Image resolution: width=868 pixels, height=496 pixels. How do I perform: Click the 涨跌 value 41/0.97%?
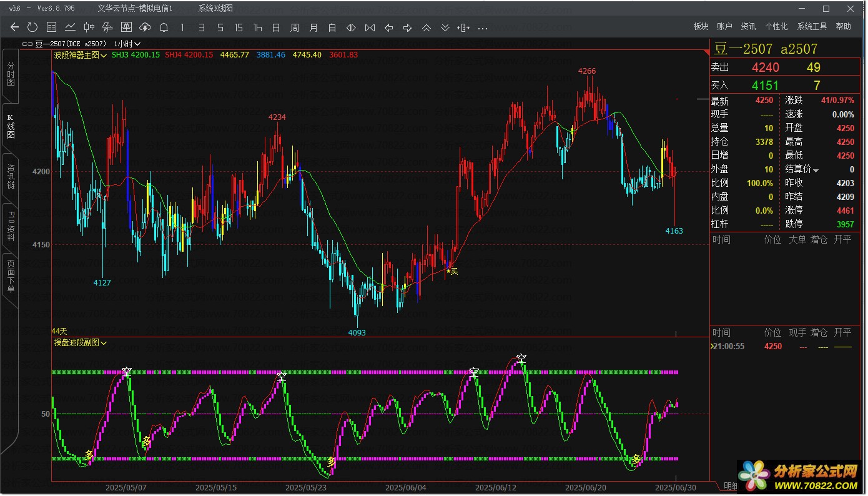tap(838, 101)
